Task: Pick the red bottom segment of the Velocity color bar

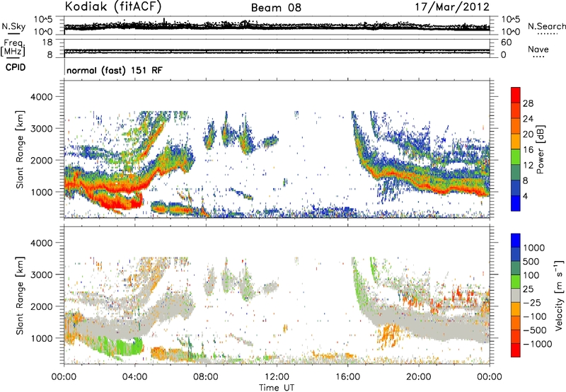Action: pos(516,350)
